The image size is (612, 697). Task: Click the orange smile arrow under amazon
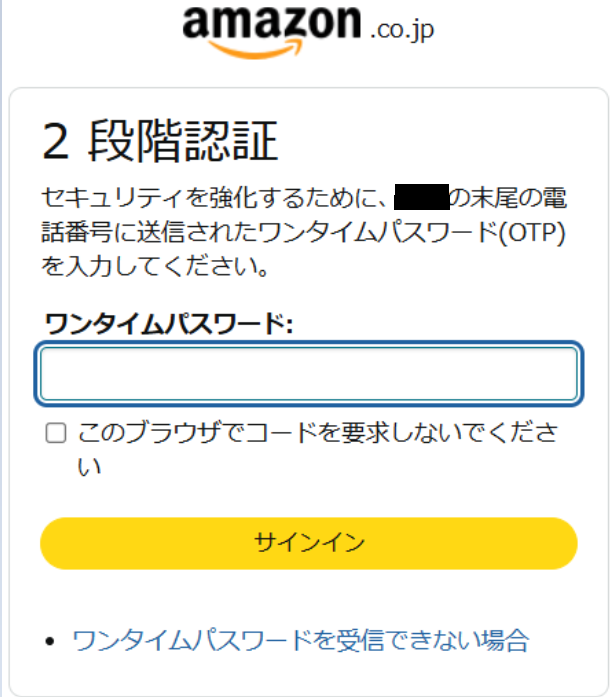click(256, 49)
